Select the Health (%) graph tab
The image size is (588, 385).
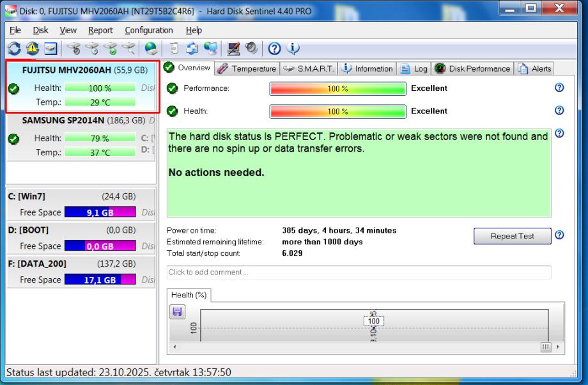click(189, 295)
